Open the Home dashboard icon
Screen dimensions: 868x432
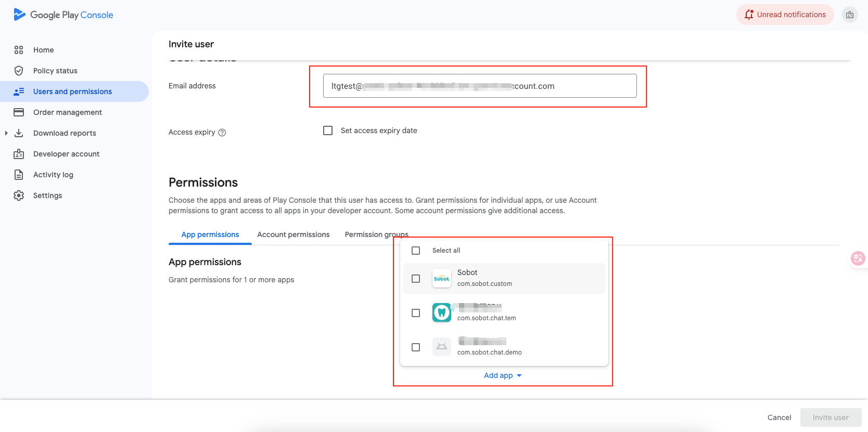19,50
